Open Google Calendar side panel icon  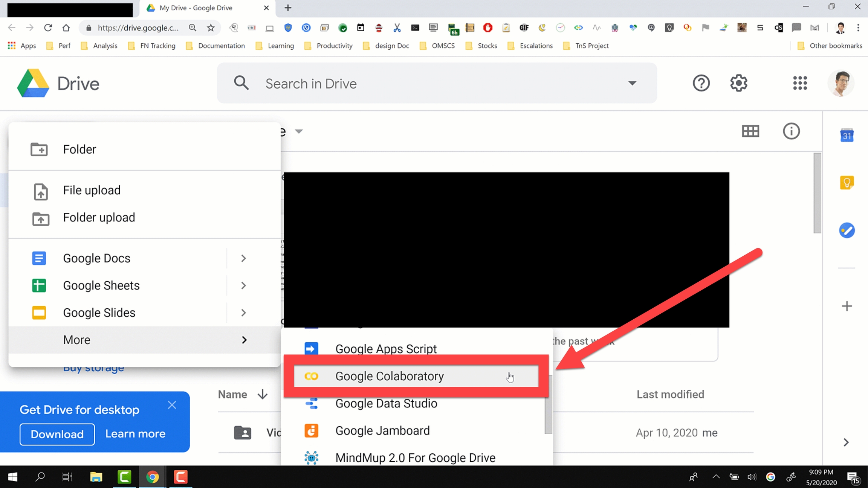pos(847,136)
